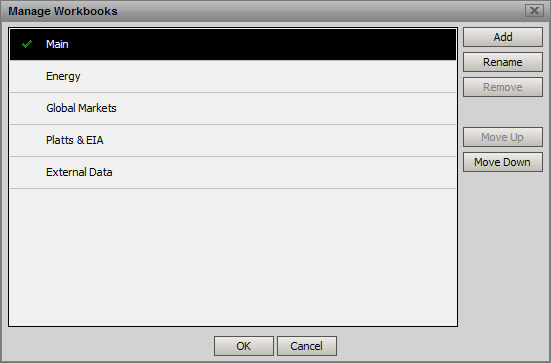Rename the selected workbook

pos(503,62)
